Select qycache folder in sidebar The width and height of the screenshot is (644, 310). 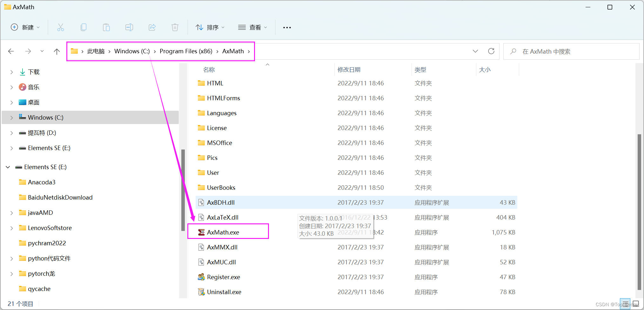[x=39, y=289]
